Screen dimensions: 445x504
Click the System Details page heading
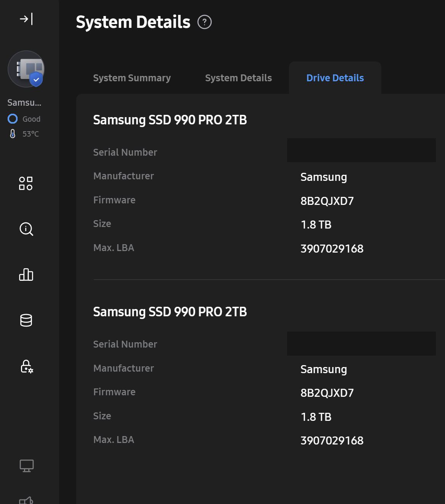pyautogui.click(x=133, y=22)
